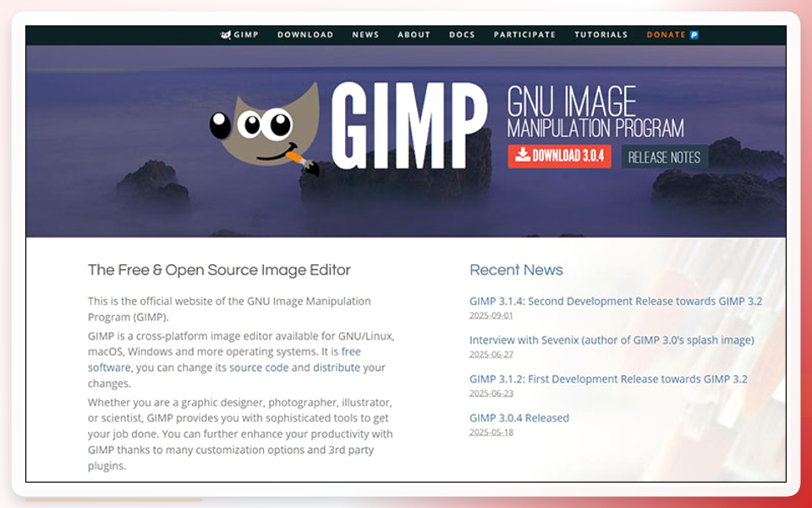The width and height of the screenshot is (812, 508).
Task: Click the date 2025-05-18
Action: tap(491, 433)
